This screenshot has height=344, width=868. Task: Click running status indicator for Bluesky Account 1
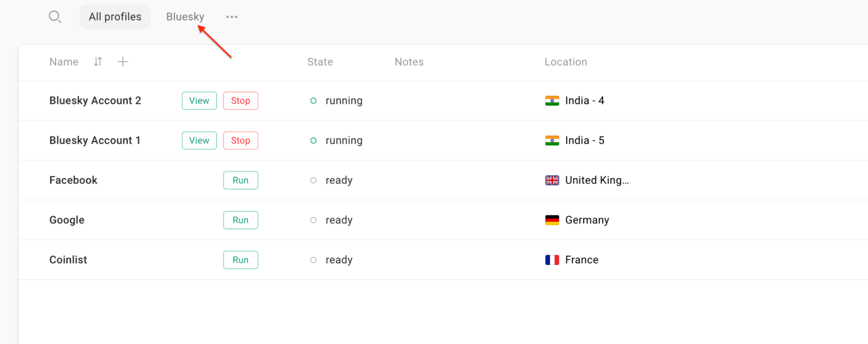(314, 141)
